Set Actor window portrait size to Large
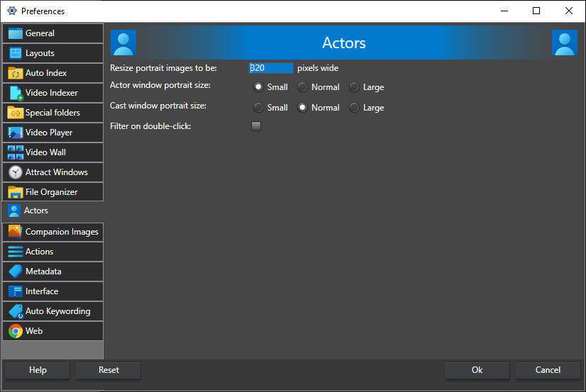Image resolution: width=586 pixels, height=392 pixels. [354, 87]
